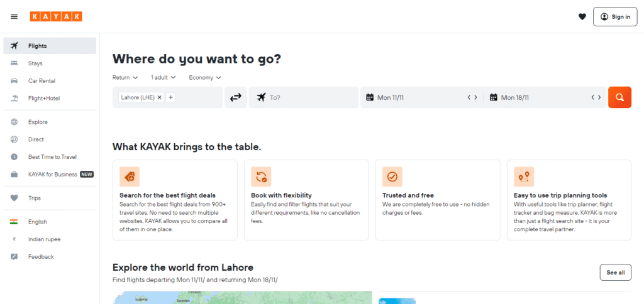The width and height of the screenshot is (644, 304).
Task: Click the globe icon for Explore
Action: pos(14,122)
